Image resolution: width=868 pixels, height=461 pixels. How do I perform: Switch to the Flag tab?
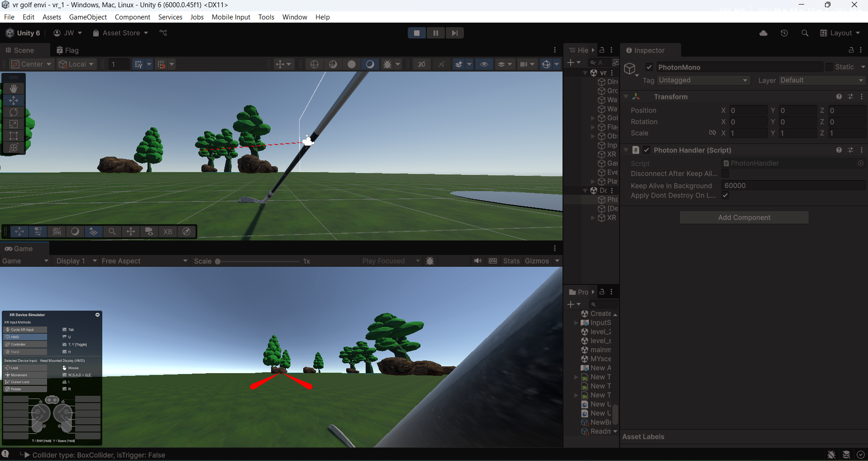[68, 50]
